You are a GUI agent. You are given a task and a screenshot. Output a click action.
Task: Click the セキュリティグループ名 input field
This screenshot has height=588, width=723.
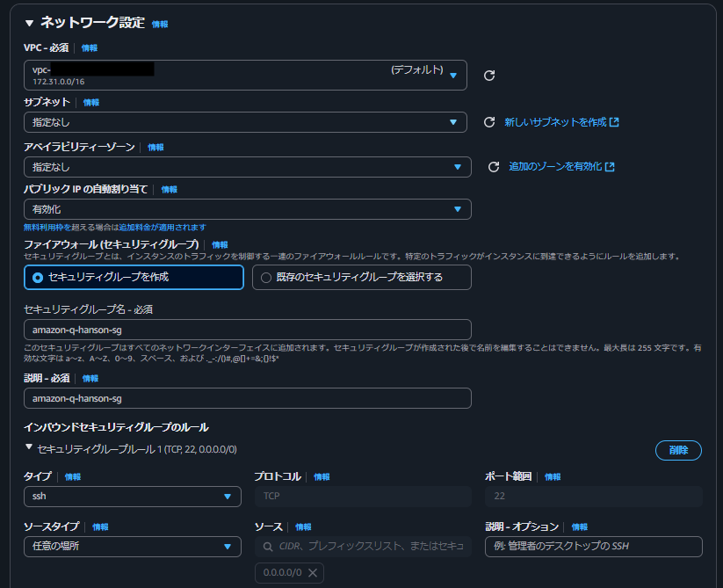(247, 328)
